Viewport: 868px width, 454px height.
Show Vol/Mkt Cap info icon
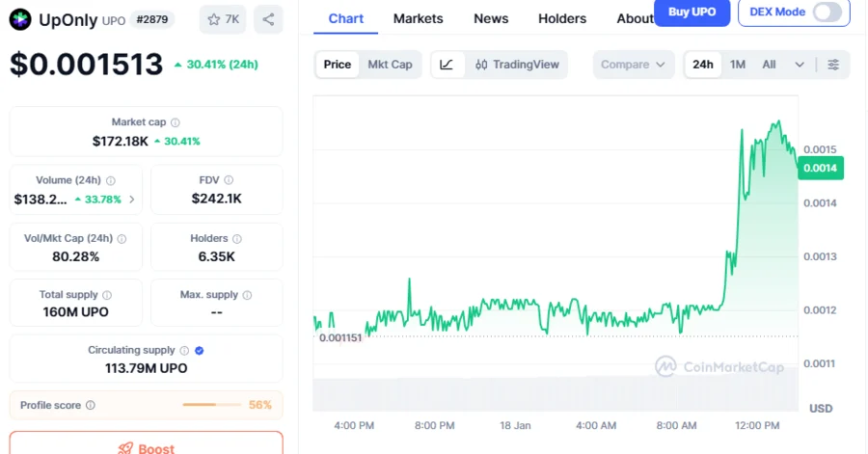(122, 238)
